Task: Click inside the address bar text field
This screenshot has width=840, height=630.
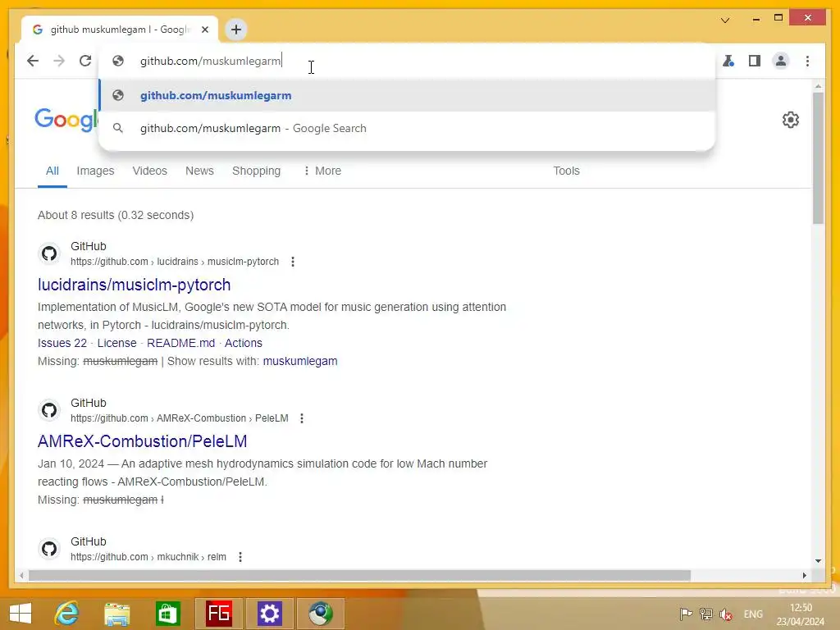Action: pyautogui.click(x=407, y=61)
